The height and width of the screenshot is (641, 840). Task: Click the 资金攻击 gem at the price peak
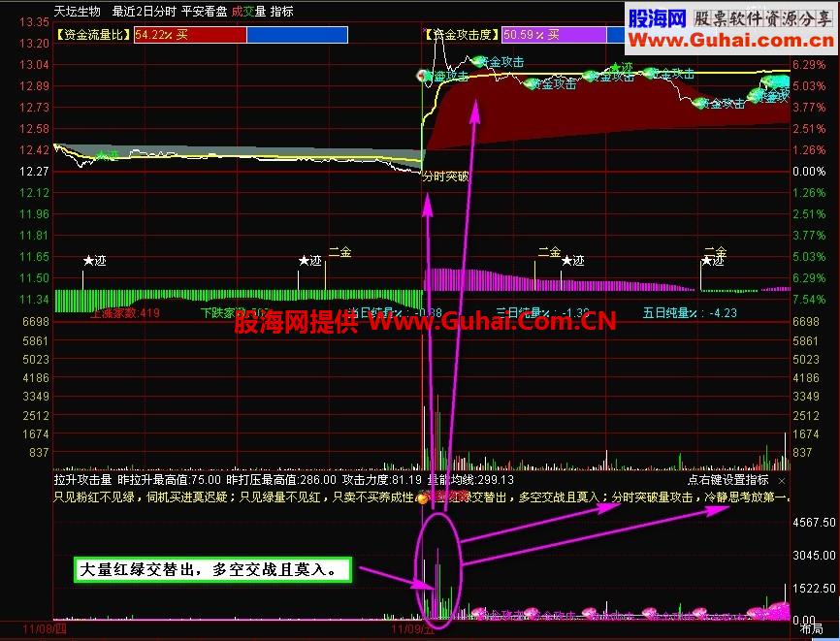click(477, 62)
